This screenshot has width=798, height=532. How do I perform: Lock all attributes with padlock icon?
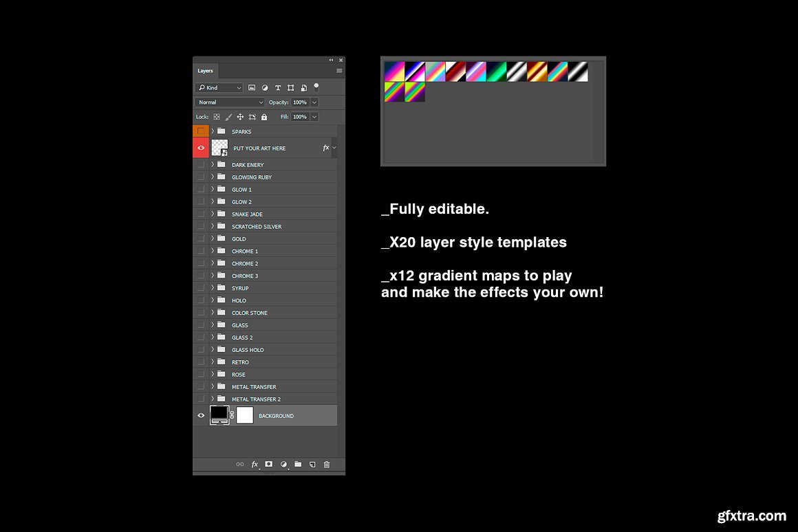pyautogui.click(x=264, y=118)
